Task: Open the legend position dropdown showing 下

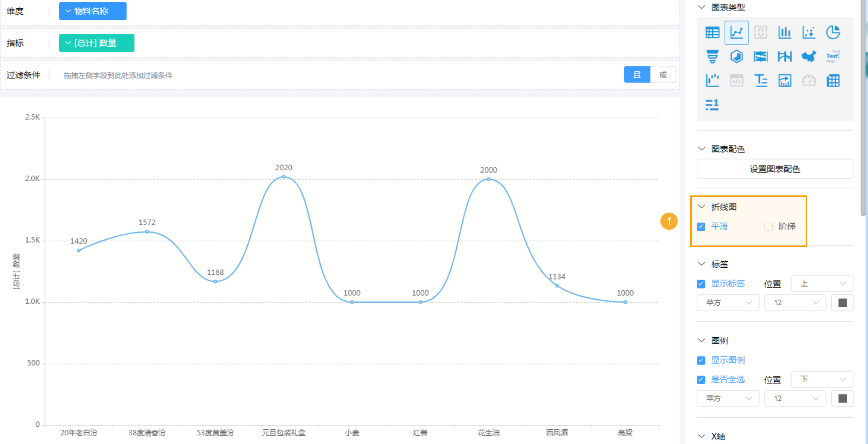Action: pyautogui.click(x=821, y=379)
